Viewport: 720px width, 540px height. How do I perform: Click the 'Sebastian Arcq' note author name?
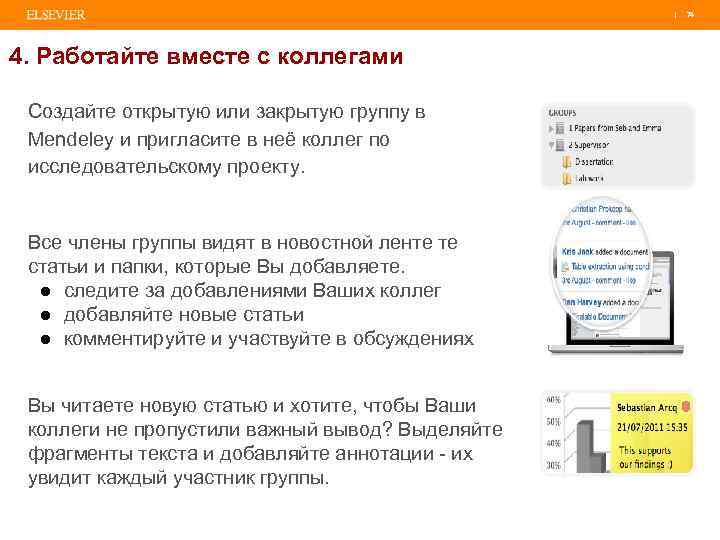point(647,408)
